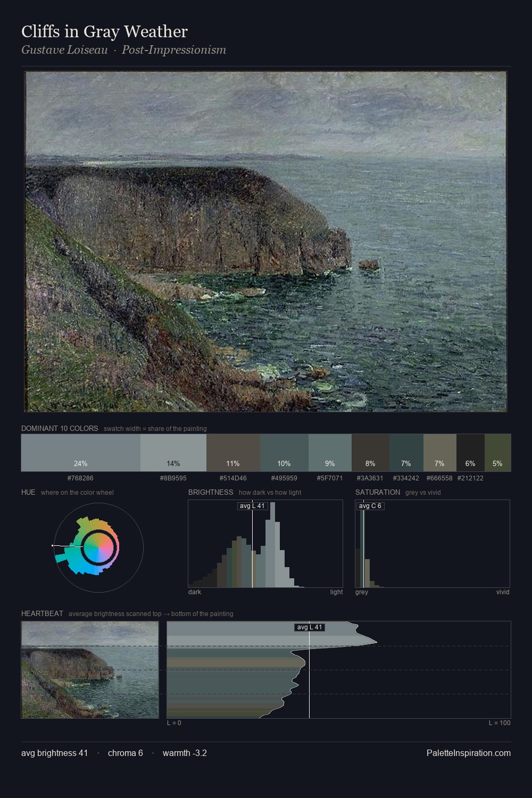Image resolution: width=532 pixels, height=798 pixels.
Task: Choose the 5% dark olive swatch
Action: coord(497,453)
